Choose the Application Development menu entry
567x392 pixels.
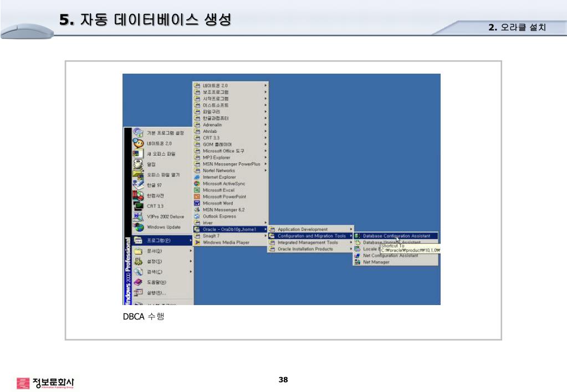310,229
